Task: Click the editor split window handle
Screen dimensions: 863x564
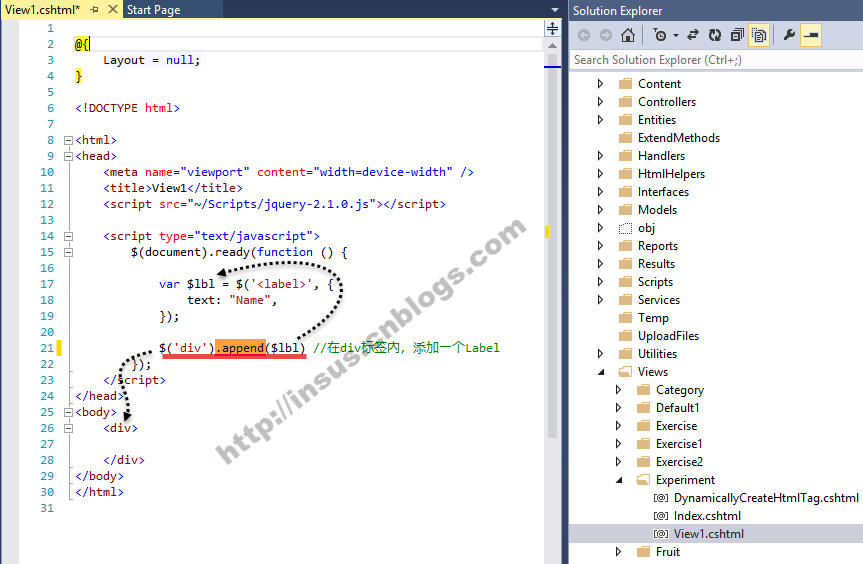Action: (x=553, y=28)
